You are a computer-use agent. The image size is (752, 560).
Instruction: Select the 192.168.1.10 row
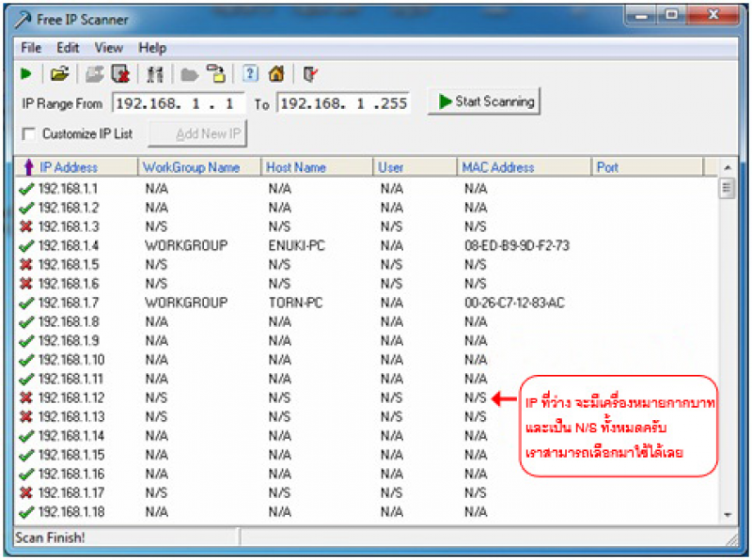(367, 360)
